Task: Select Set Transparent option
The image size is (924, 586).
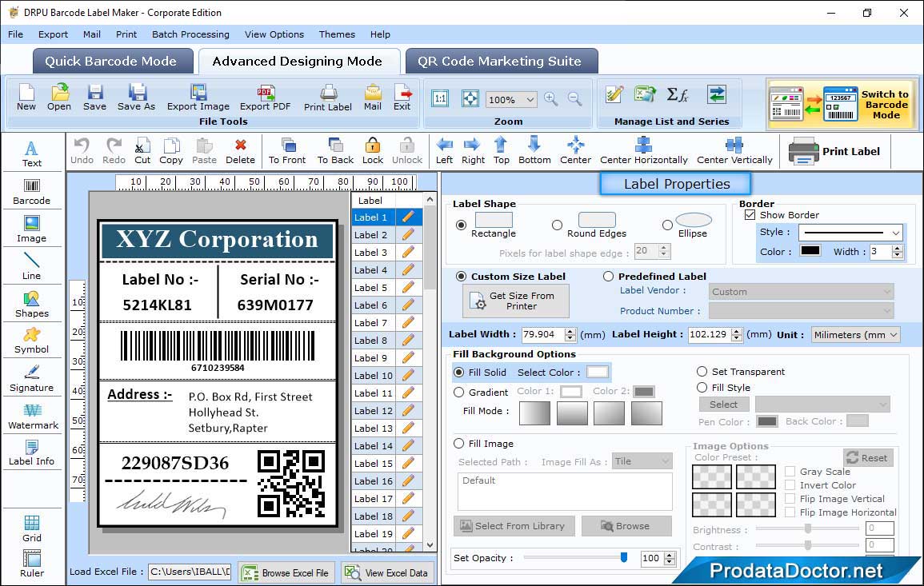Action: tap(702, 372)
